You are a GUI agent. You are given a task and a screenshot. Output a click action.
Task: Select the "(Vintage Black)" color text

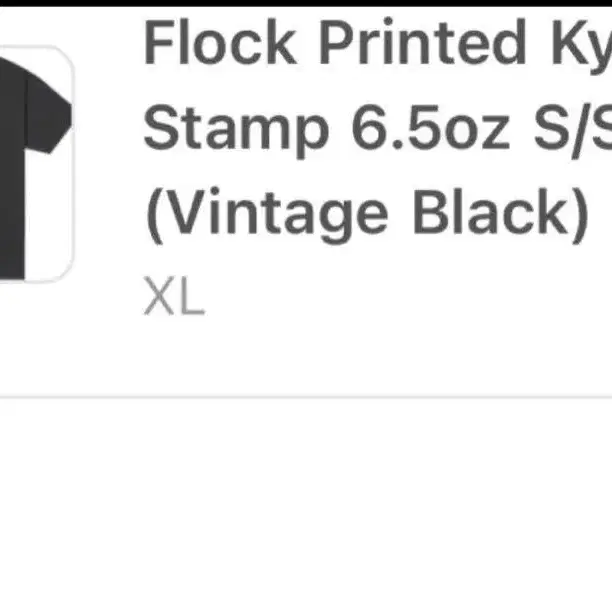click(367, 214)
